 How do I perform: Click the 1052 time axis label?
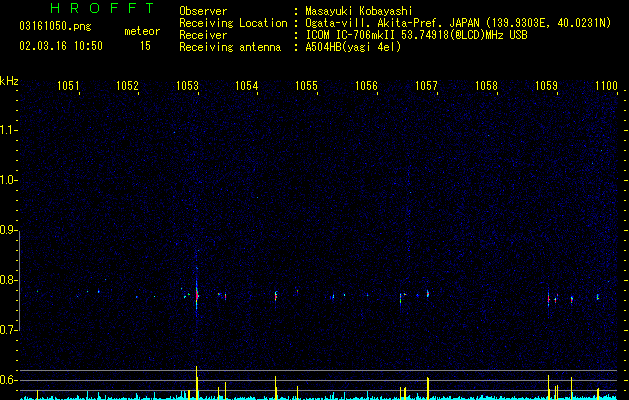point(127,85)
